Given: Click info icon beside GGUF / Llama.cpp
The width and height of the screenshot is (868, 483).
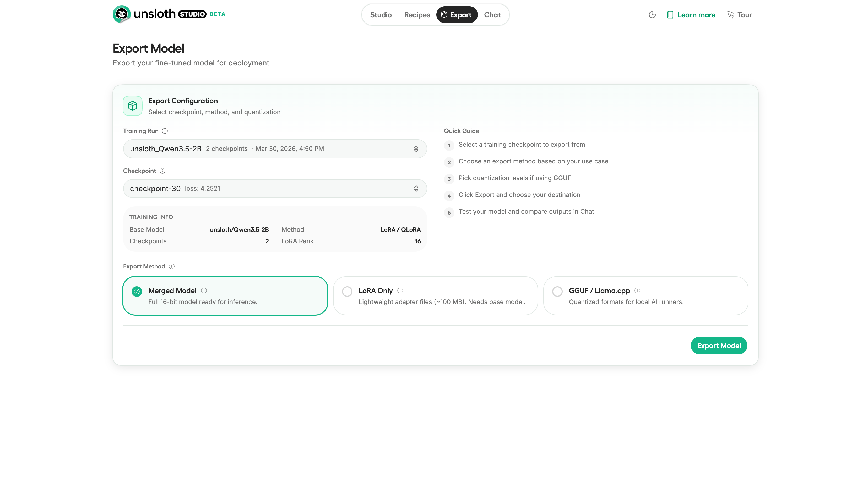Looking at the screenshot, I should click(x=638, y=290).
